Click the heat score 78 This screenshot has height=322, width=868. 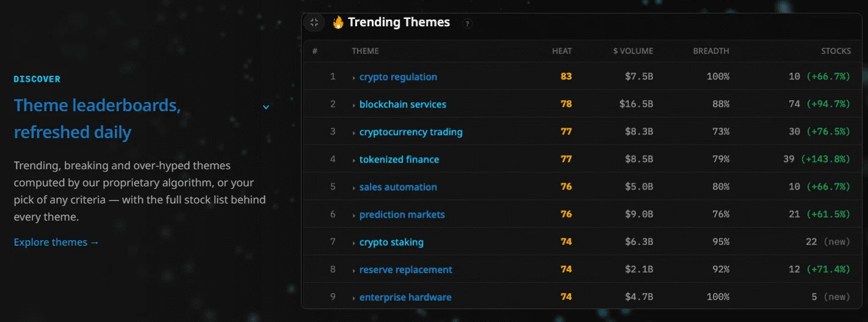click(x=566, y=104)
